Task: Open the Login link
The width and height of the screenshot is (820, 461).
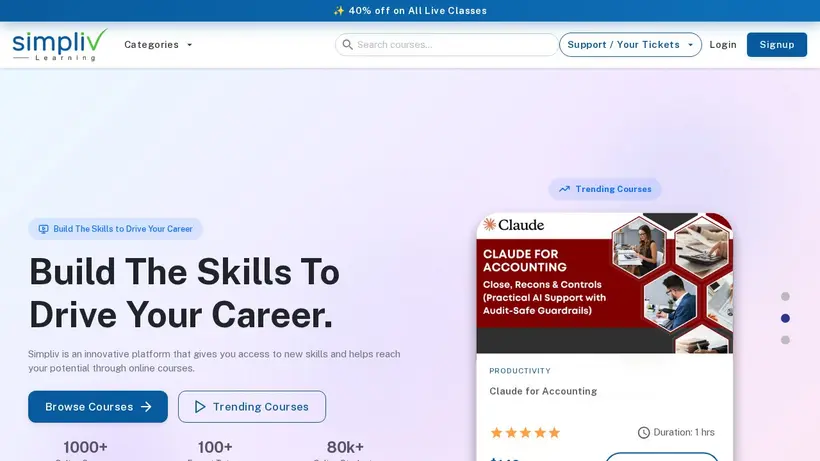Action: tap(723, 45)
